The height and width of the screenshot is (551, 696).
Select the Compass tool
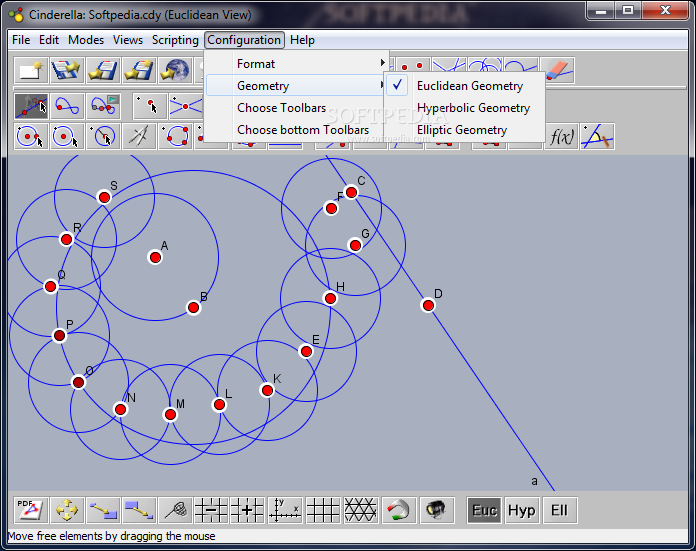click(x=140, y=136)
